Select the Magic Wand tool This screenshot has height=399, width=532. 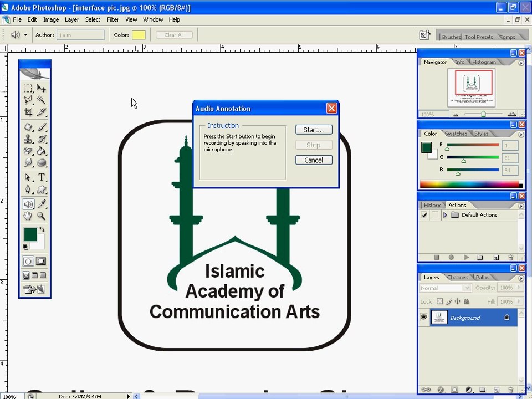tap(42, 100)
